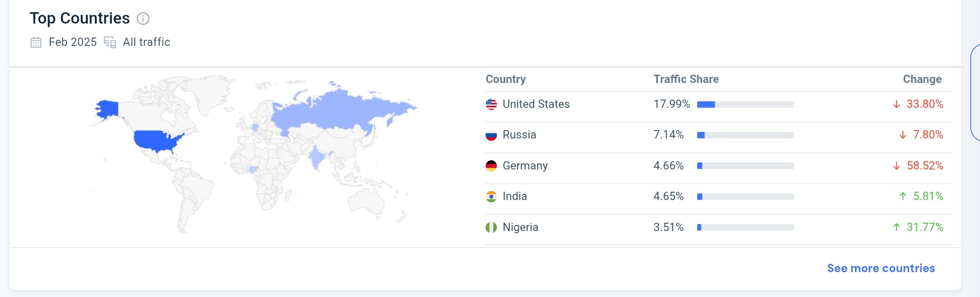Select the Russia country name

pos(519,135)
